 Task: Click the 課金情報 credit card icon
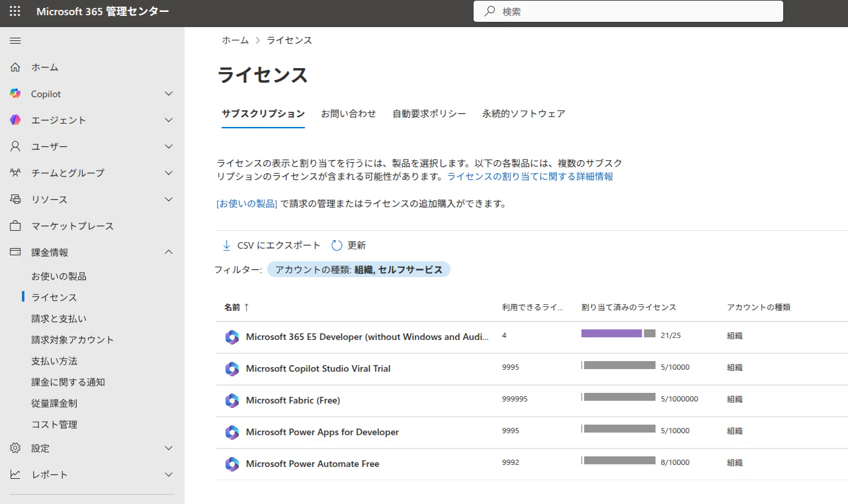click(15, 252)
